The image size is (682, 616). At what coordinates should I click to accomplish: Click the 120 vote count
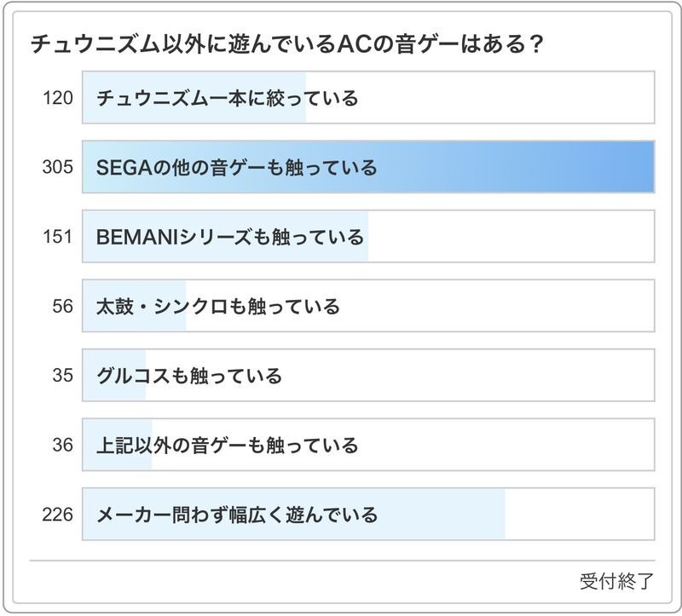point(58,98)
